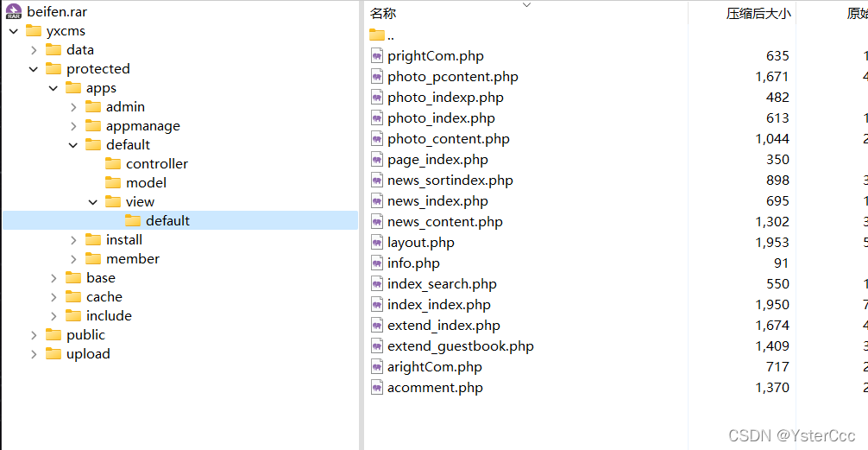Click the member folder icon

click(x=93, y=258)
